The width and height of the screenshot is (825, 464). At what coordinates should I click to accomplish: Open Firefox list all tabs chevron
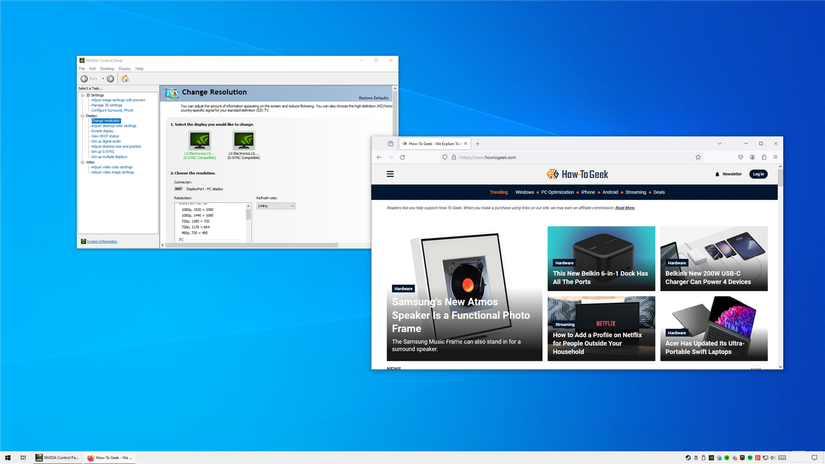(719, 144)
